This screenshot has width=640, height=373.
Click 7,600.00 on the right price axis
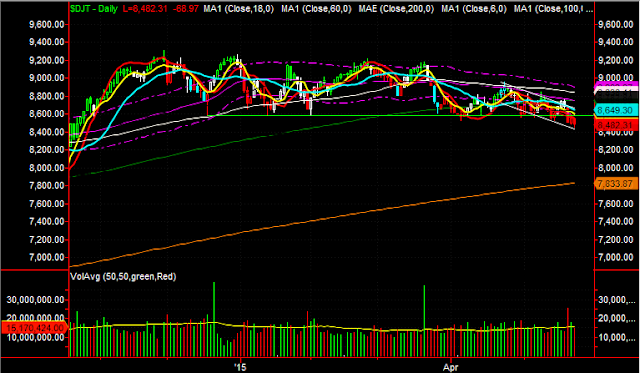[x=615, y=204]
